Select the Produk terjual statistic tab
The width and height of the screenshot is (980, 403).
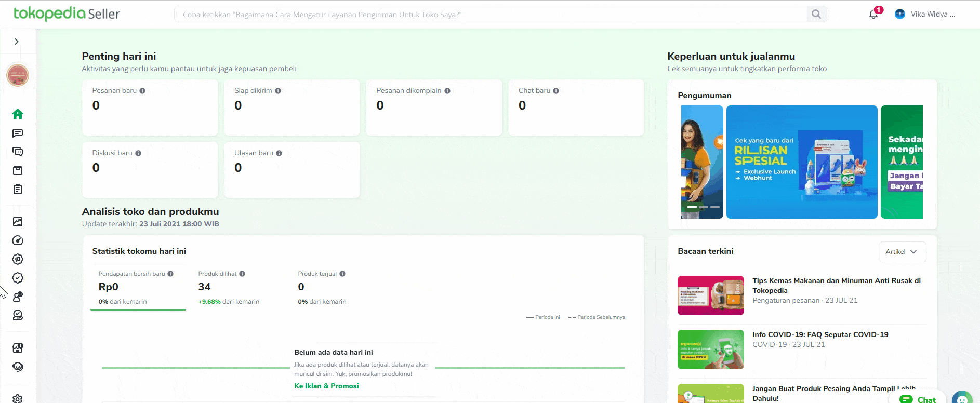tap(338, 288)
